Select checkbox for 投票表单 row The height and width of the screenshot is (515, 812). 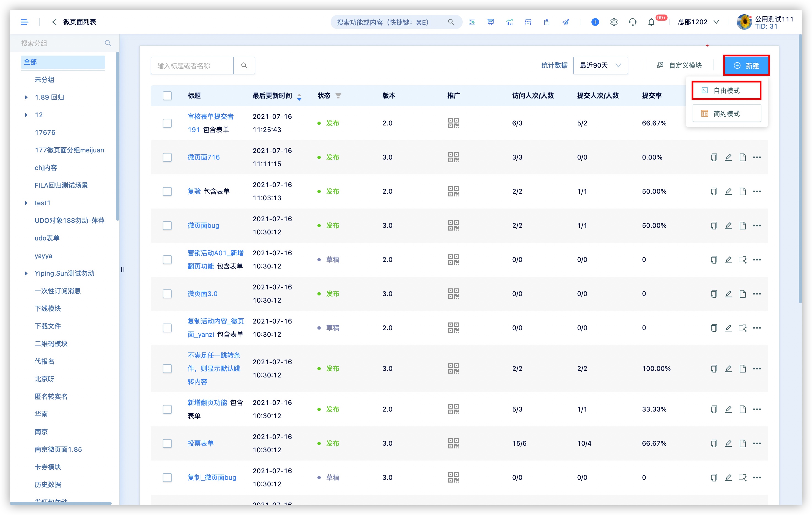[167, 443]
